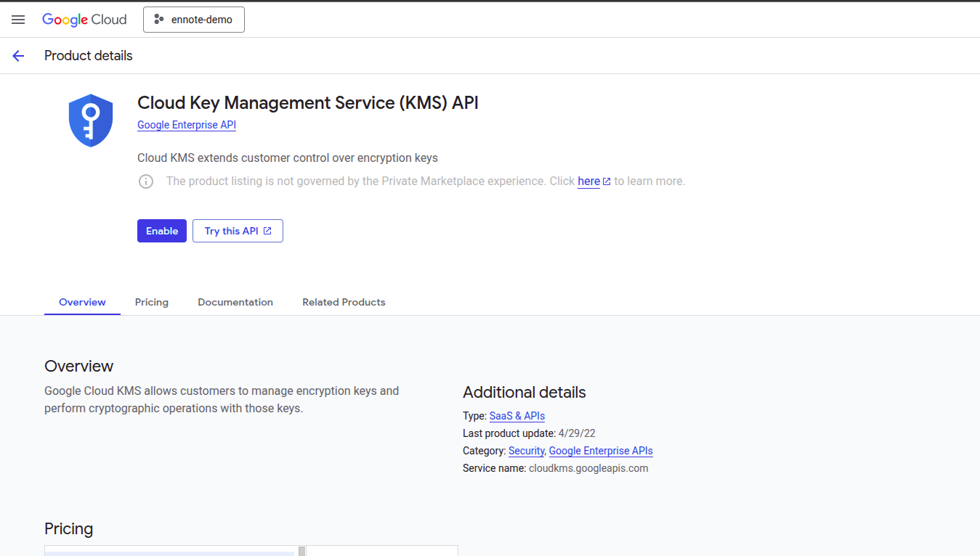The height and width of the screenshot is (556, 980).
Task: View the Related Products tab
Action: coord(344,302)
